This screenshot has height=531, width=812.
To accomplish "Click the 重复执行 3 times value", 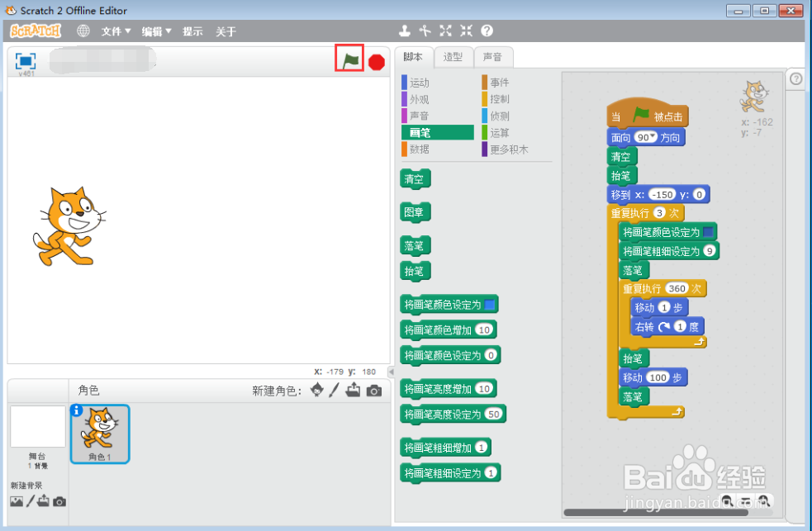I will (x=659, y=213).
